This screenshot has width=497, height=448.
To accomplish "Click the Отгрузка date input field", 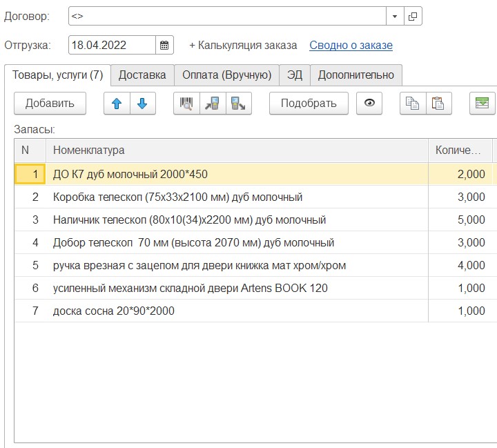I will click(112, 46).
